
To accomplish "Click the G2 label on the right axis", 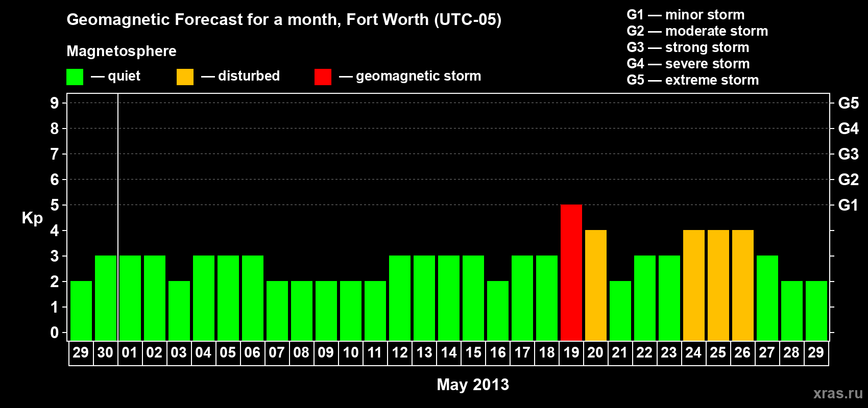I will tap(848, 180).
